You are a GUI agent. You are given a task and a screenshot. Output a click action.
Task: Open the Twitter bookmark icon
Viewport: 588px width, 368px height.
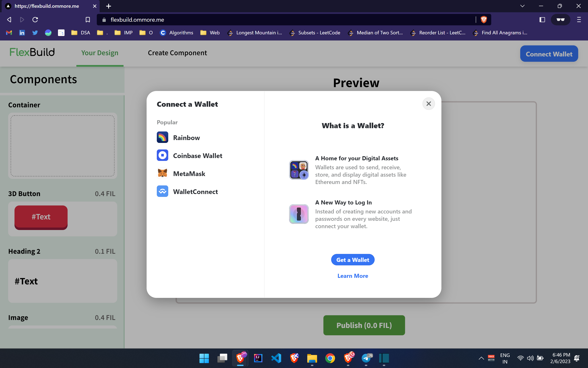35,33
